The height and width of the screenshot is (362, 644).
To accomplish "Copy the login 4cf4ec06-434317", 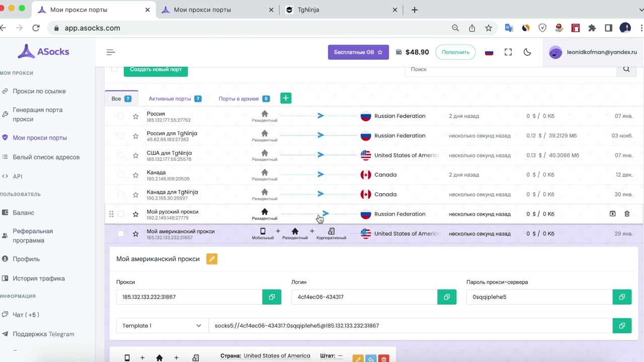I will tap(447, 297).
